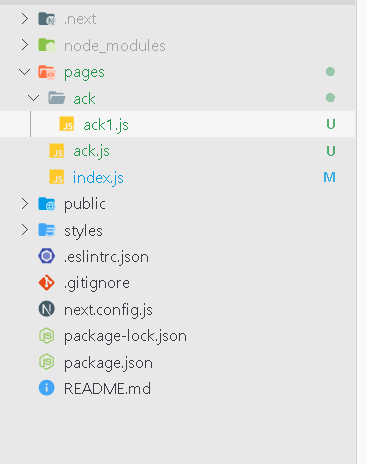Open the .gitignore file
This screenshot has height=464, width=367.
97,283
